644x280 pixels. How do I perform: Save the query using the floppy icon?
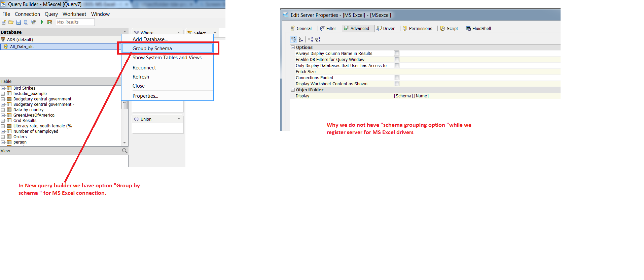point(19,22)
